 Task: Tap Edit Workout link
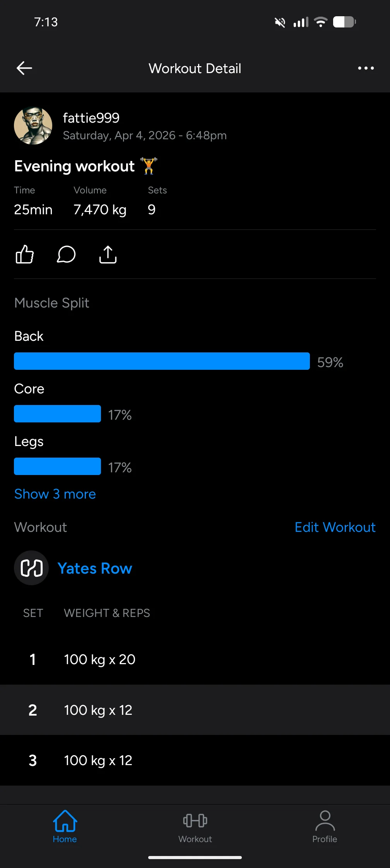pyautogui.click(x=335, y=527)
